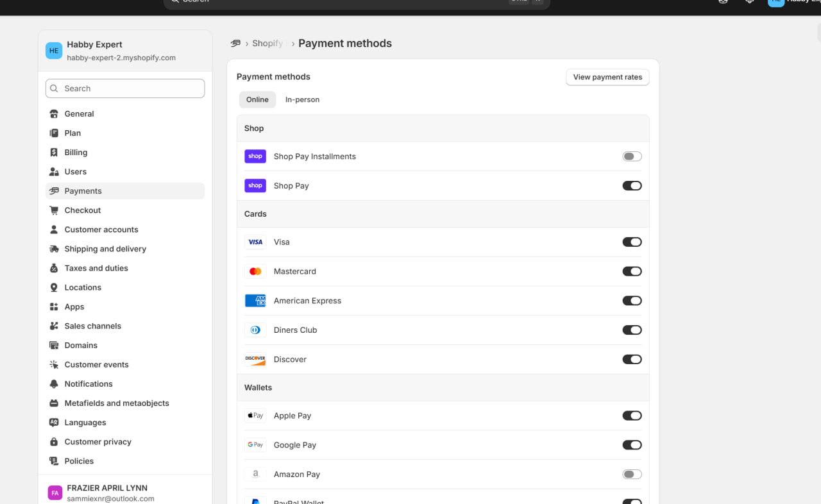The height and width of the screenshot is (504, 821).
Task: Click the HE store avatar
Action: (54, 51)
